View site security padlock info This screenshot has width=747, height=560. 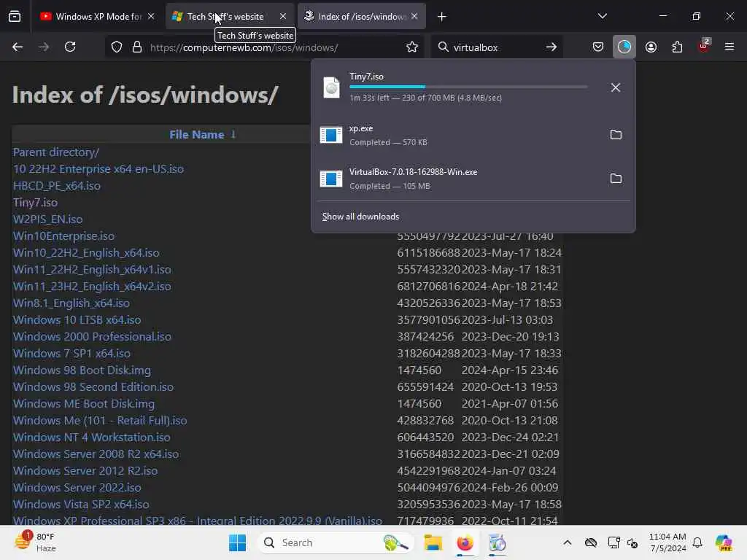[x=137, y=47]
